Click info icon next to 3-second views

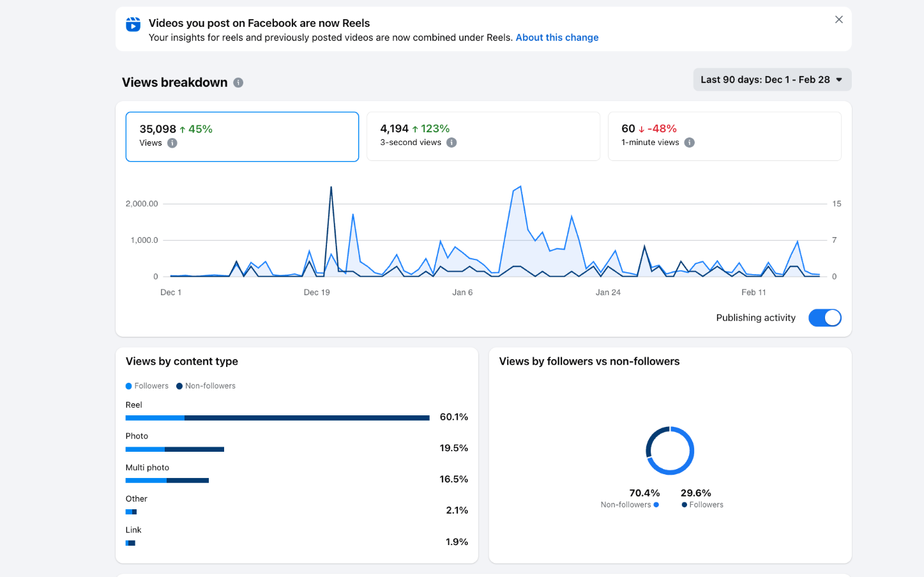click(451, 142)
